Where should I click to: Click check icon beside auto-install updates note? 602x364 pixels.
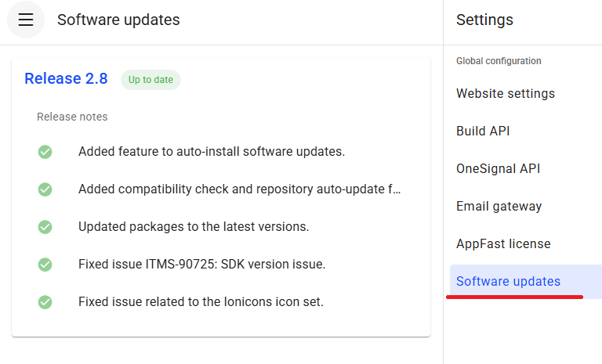tap(45, 152)
